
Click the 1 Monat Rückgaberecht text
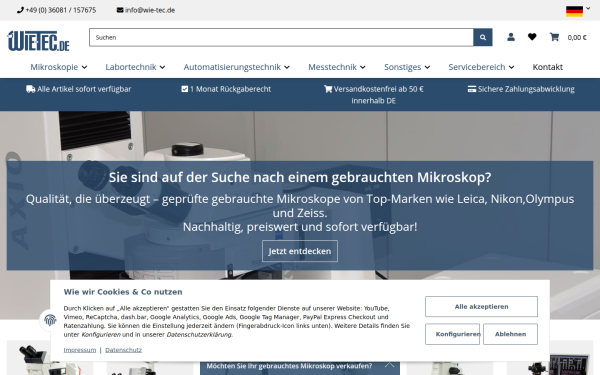pos(230,89)
